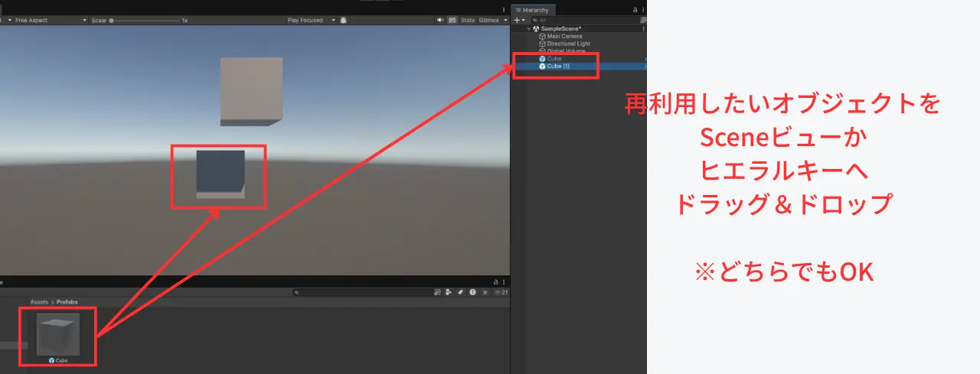Image resolution: width=980 pixels, height=374 pixels.
Task: Focus the Hierarchy search field
Action: [585, 20]
